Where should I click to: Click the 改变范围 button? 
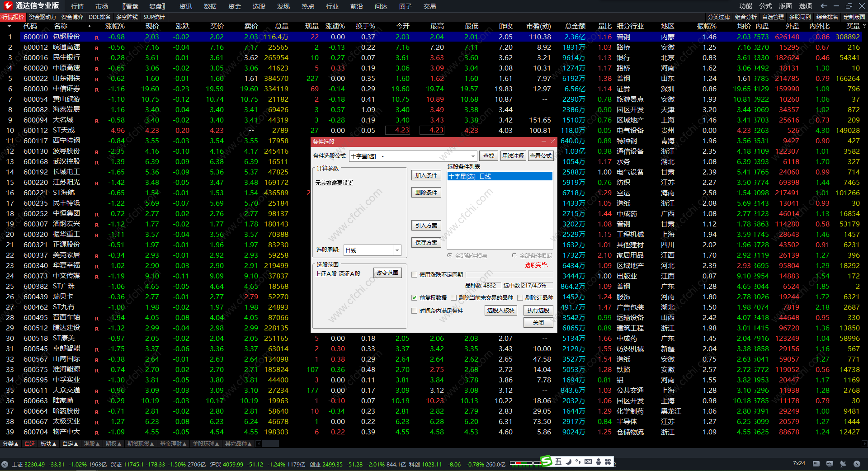coord(387,273)
